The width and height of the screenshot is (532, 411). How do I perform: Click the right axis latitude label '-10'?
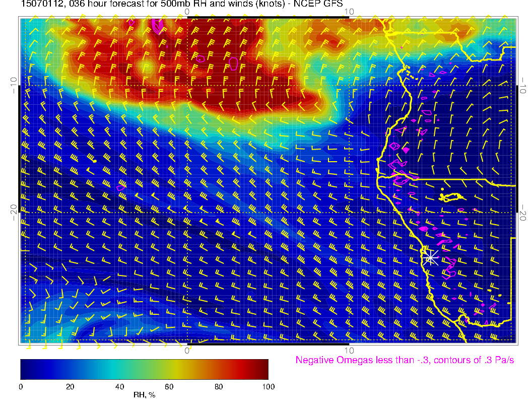pyautogui.click(x=523, y=86)
